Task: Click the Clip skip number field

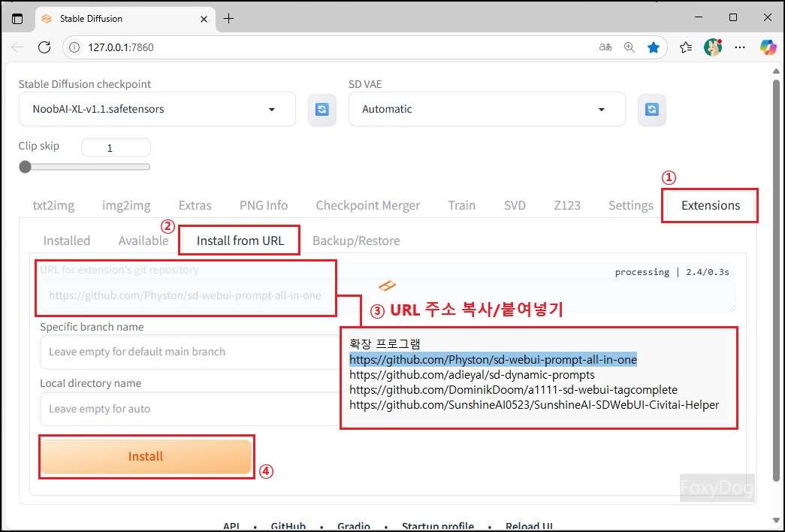Action: [x=116, y=148]
